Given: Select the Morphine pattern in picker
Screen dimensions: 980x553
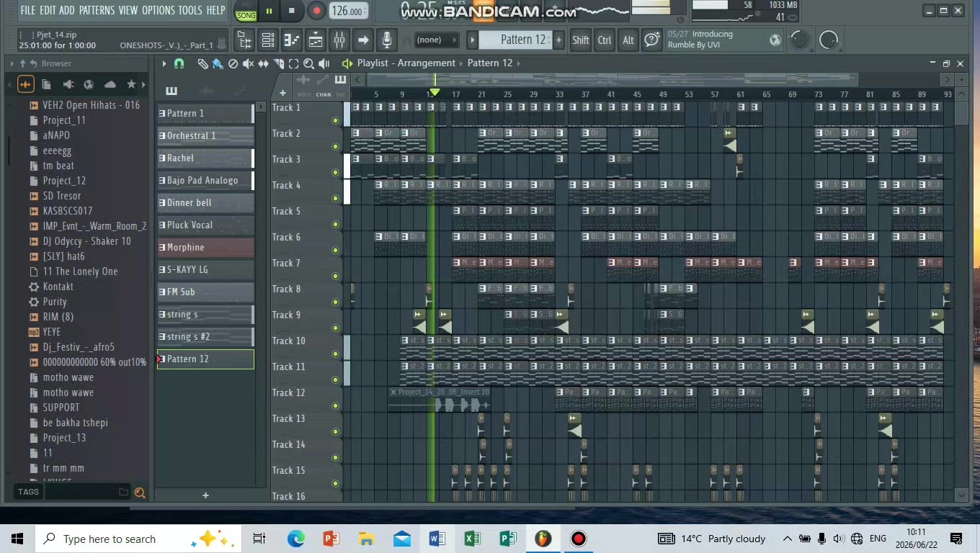Looking at the screenshot, I should point(205,247).
